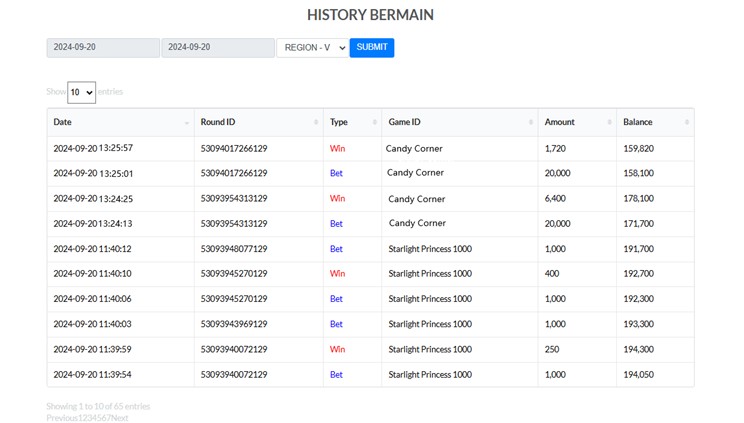Viewport: 744px width, 423px height.
Task: Click Round ID in the 13:25:57 row
Action: coord(234,148)
